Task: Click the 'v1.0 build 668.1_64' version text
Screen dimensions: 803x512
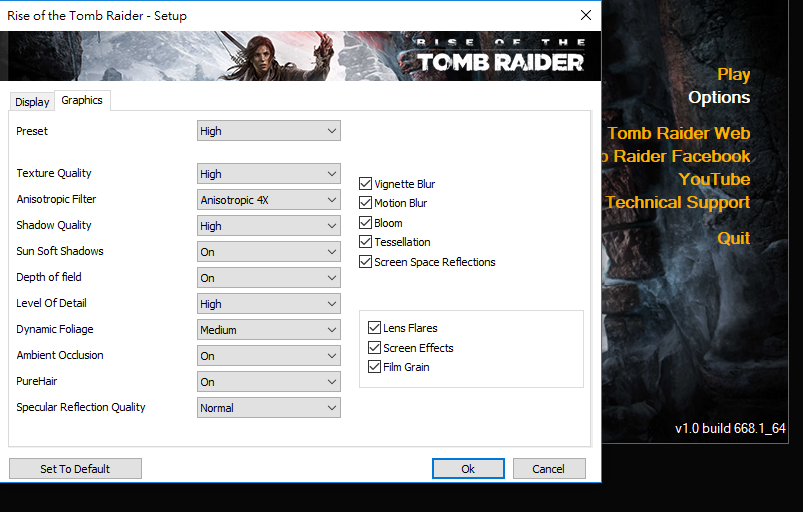Action: [x=730, y=429]
